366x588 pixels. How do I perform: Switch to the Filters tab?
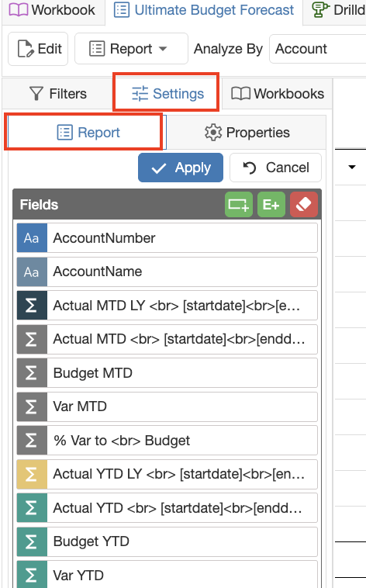point(57,94)
